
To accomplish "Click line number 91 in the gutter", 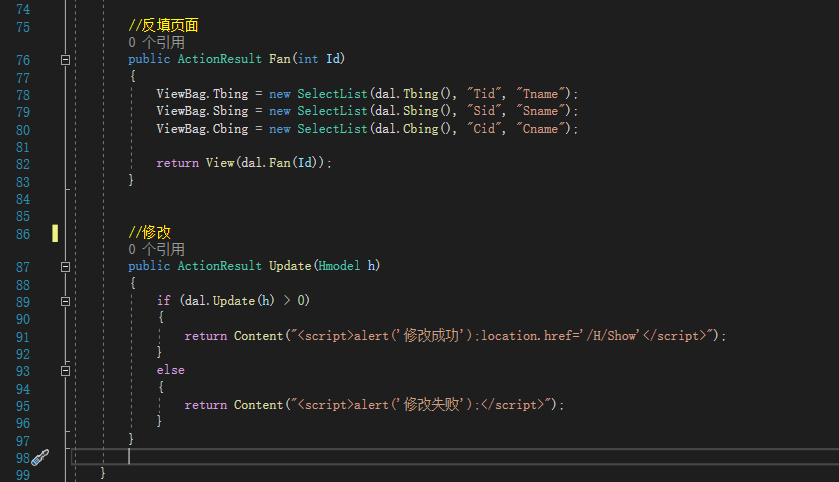I will (x=22, y=336).
